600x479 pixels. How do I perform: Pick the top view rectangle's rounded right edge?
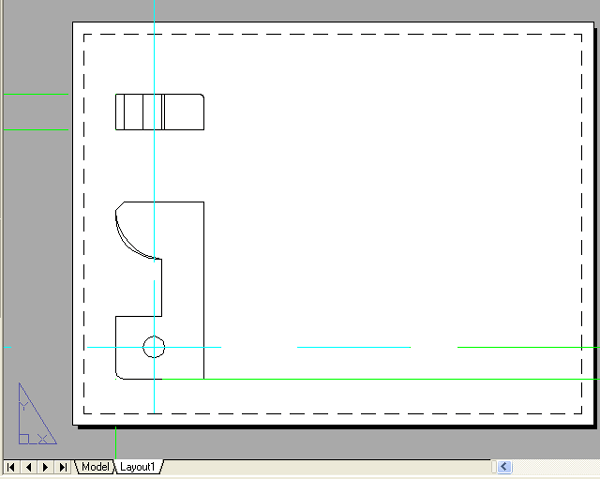coord(204,112)
